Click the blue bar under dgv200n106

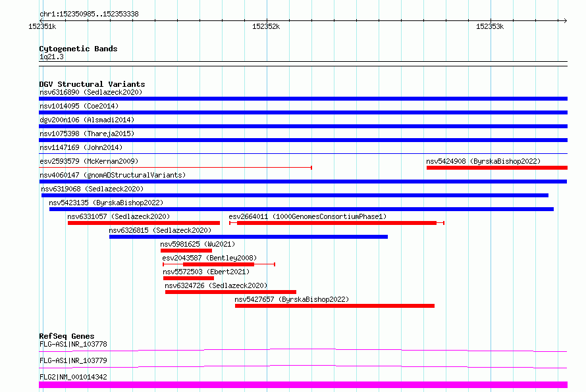point(303,126)
